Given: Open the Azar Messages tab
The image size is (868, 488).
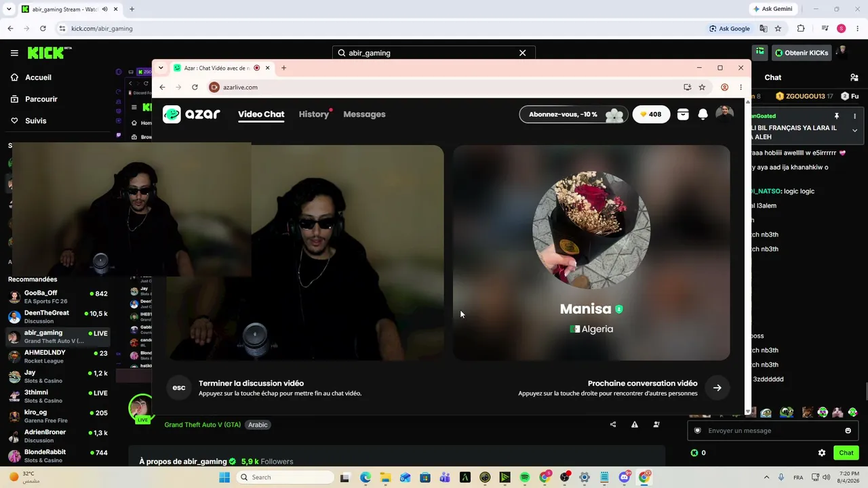Looking at the screenshot, I should point(364,115).
